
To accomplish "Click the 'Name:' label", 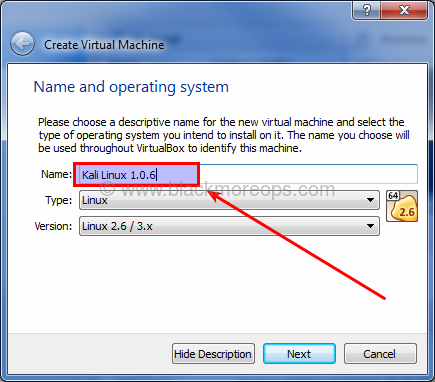I will [56, 174].
